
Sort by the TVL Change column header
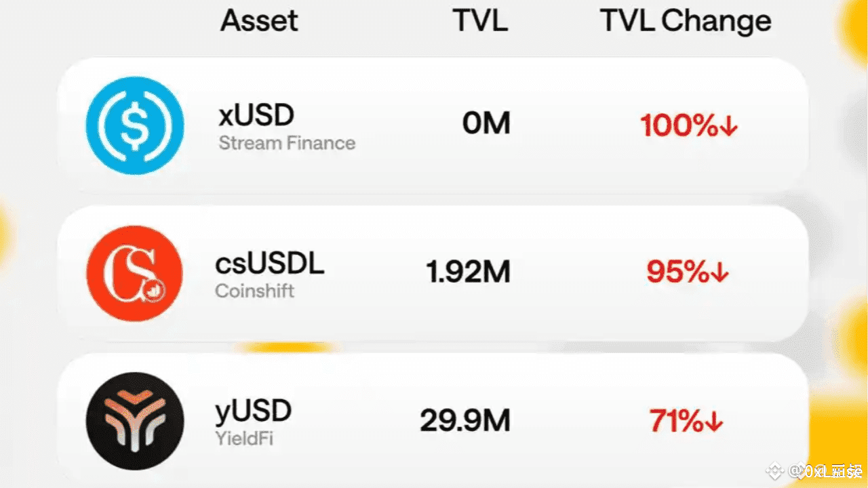(x=686, y=21)
